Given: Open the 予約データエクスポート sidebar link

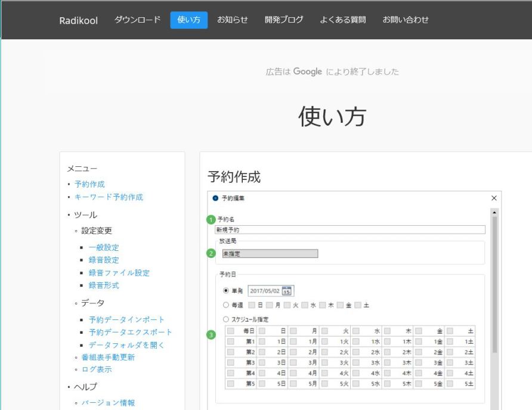Looking at the screenshot, I should 130,333.
